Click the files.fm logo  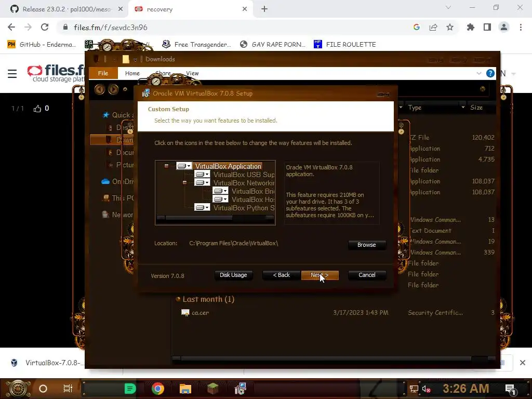(56, 73)
